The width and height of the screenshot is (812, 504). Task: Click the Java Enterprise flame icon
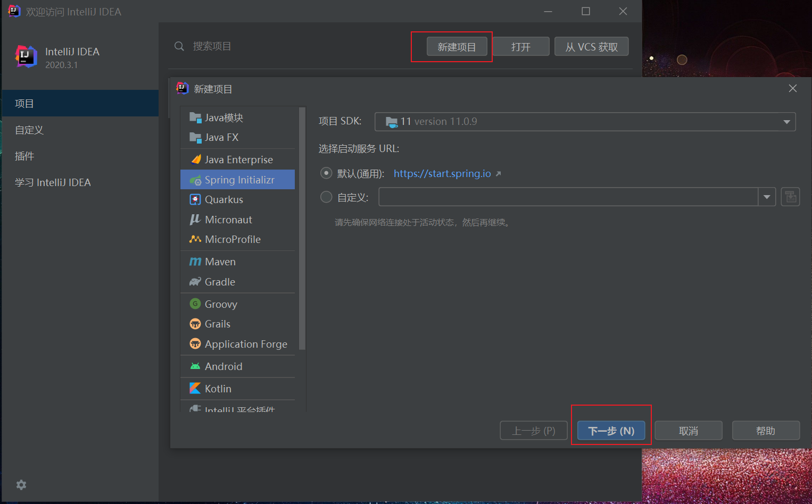[x=195, y=159]
